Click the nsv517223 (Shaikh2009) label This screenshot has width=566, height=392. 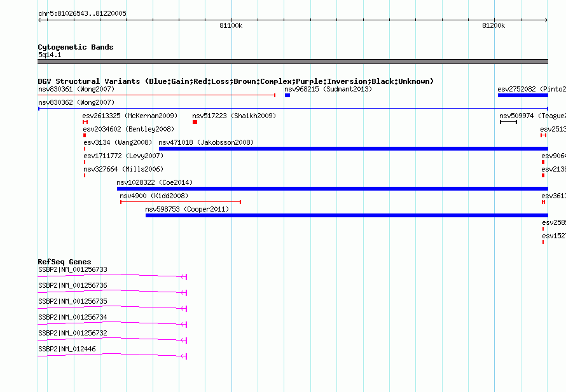pyautogui.click(x=234, y=116)
